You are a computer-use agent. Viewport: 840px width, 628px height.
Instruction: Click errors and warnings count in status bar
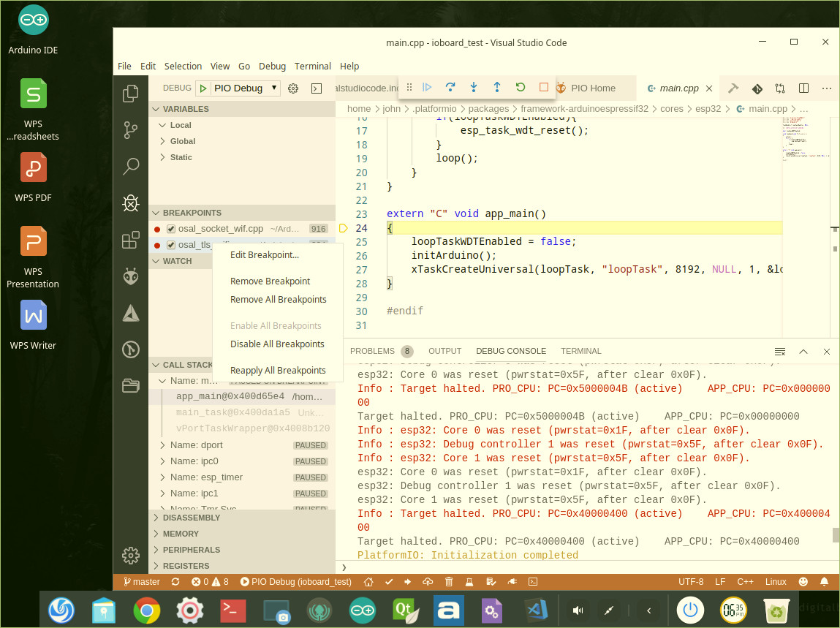point(210,582)
